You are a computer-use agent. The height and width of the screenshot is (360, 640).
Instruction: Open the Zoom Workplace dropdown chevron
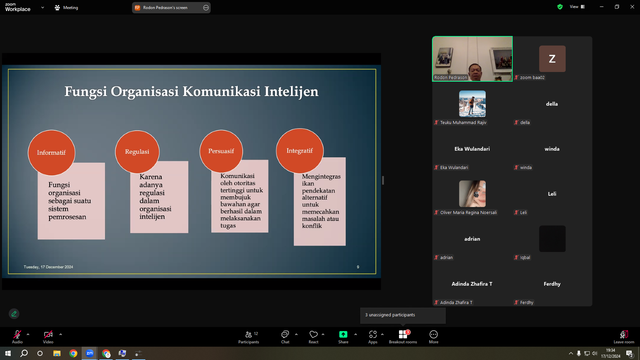42,7
